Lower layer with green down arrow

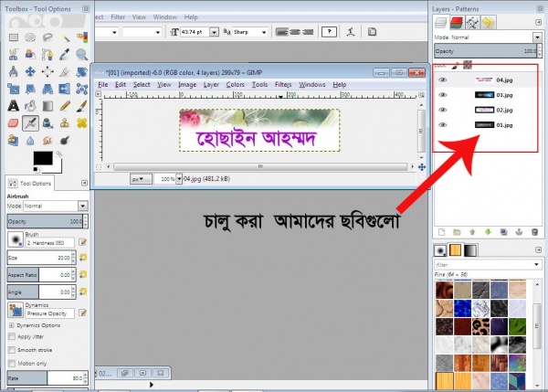pyautogui.click(x=489, y=232)
